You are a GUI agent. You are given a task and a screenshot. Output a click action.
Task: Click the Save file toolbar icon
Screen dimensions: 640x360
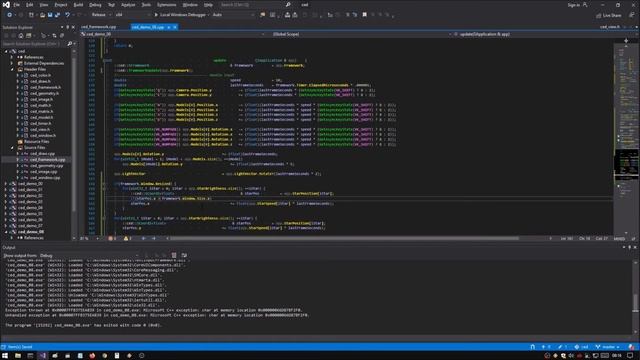(x=50, y=15)
